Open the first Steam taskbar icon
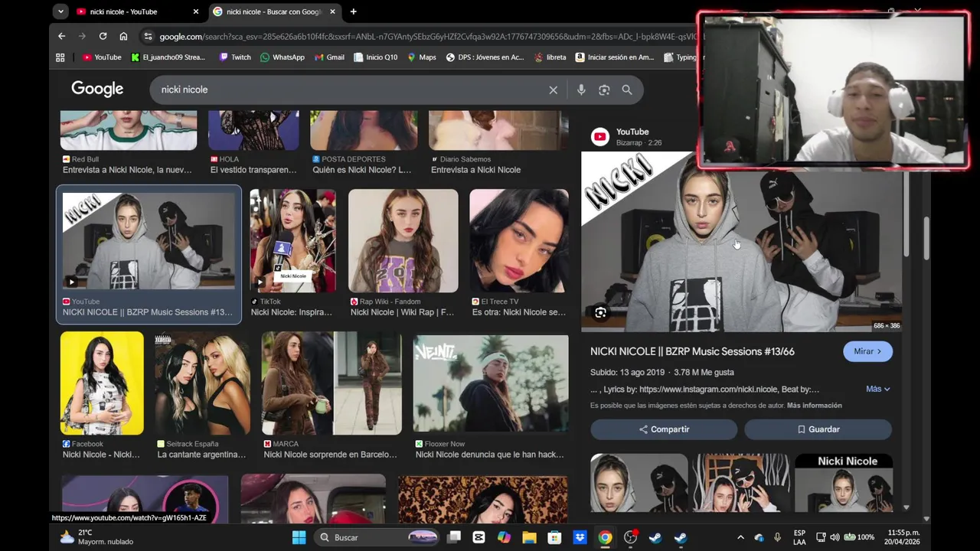 coord(655,537)
